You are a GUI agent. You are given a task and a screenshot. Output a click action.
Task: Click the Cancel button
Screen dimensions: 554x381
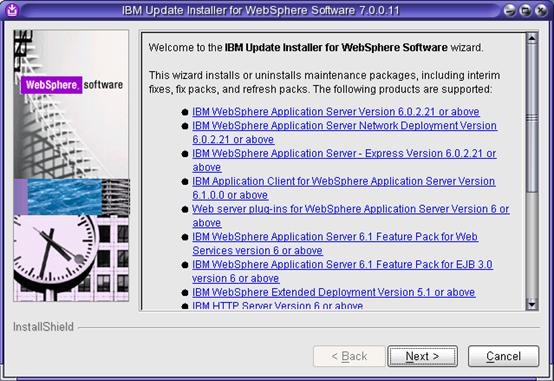(x=503, y=356)
